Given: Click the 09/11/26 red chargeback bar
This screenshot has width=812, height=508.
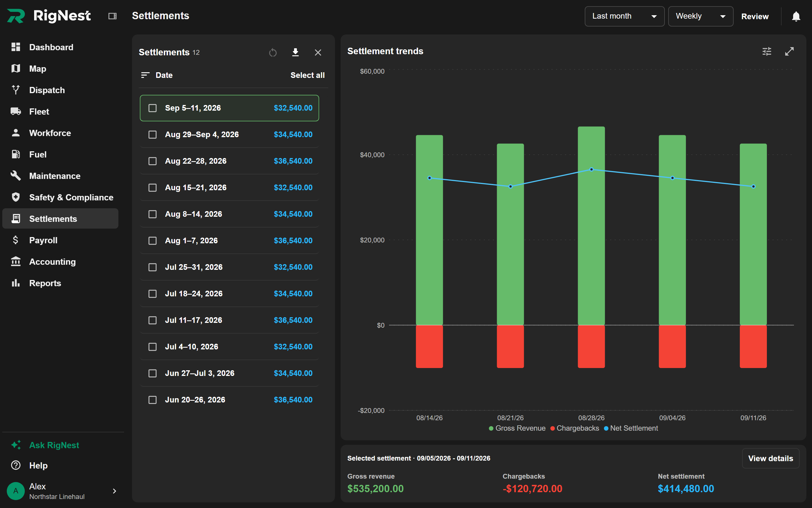Looking at the screenshot, I should [x=753, y=346].
